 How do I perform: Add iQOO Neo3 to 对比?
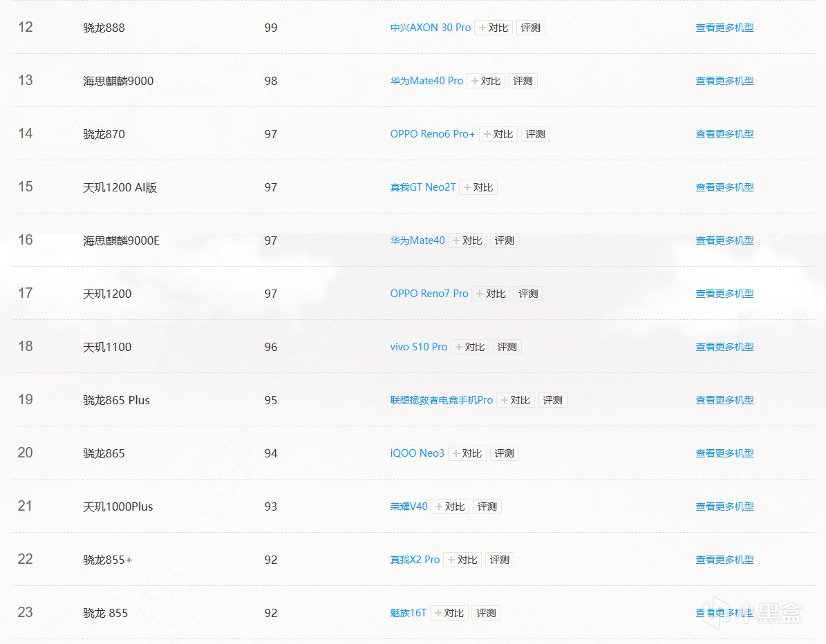click(x=467, y=453)
